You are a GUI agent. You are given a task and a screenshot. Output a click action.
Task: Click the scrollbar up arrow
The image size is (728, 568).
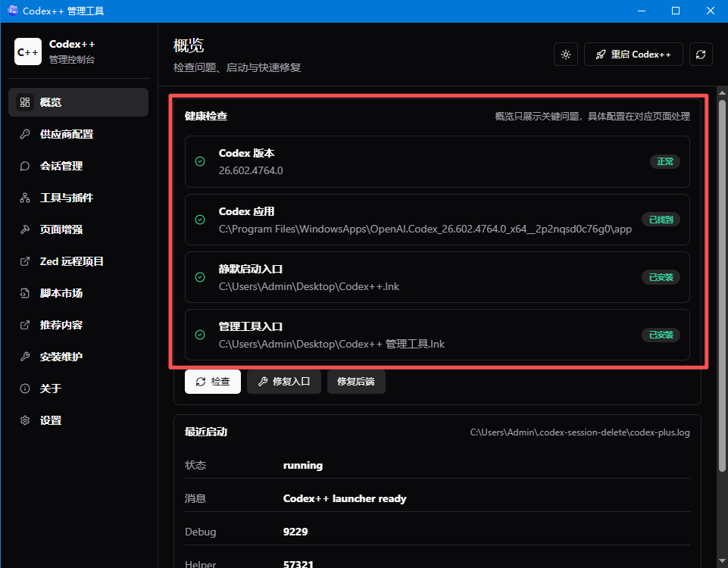[x=722, y=92]
